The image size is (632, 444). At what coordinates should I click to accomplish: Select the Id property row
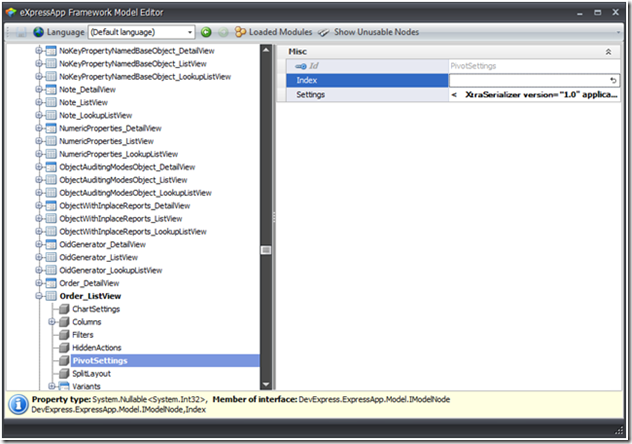(453, 66)
